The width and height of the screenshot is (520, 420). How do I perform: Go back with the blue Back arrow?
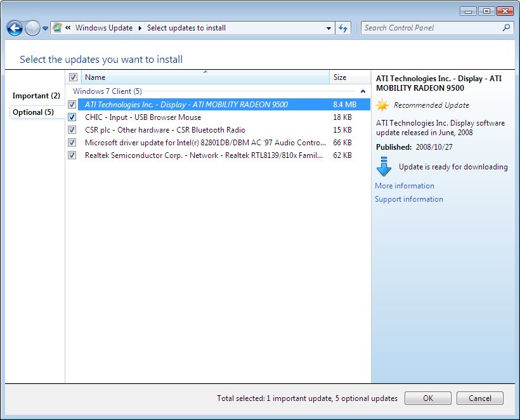15,28
